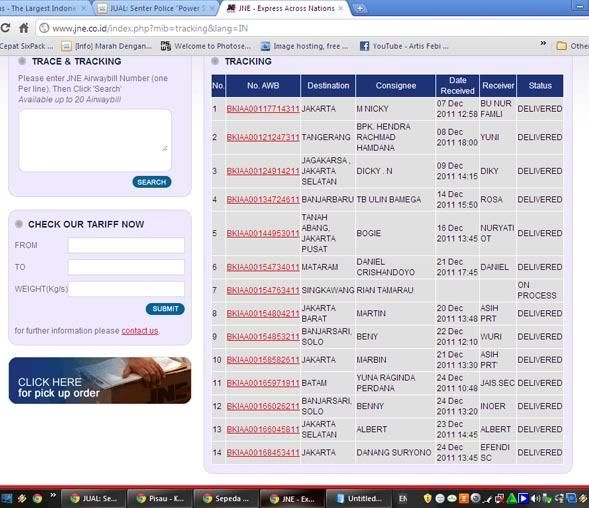The height and width of the screenshot is (508, 589).
Task: Close the JNE browser tab
Action: [x=341, y=8]
